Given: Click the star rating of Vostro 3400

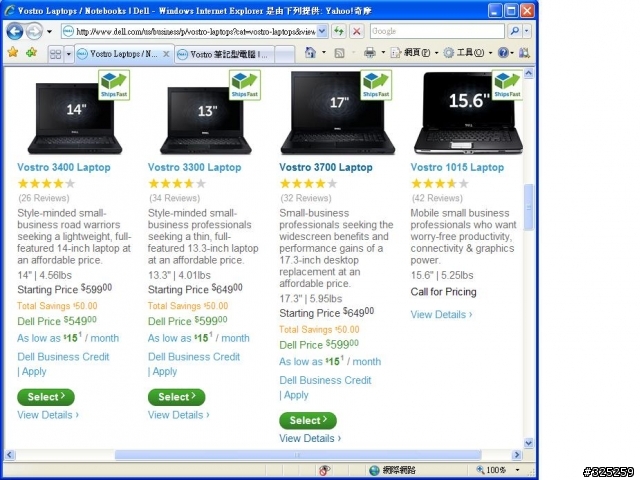Looking at the screenshot, I should point(47,184).
